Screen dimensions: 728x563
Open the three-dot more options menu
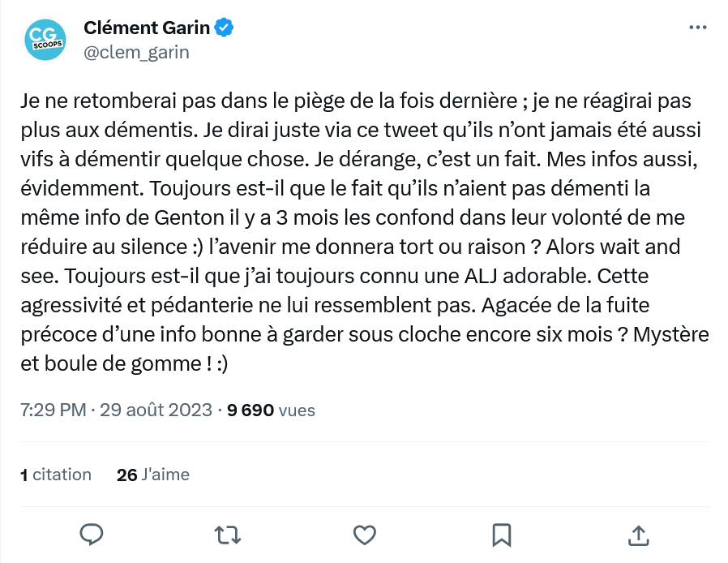coord(696,28)
